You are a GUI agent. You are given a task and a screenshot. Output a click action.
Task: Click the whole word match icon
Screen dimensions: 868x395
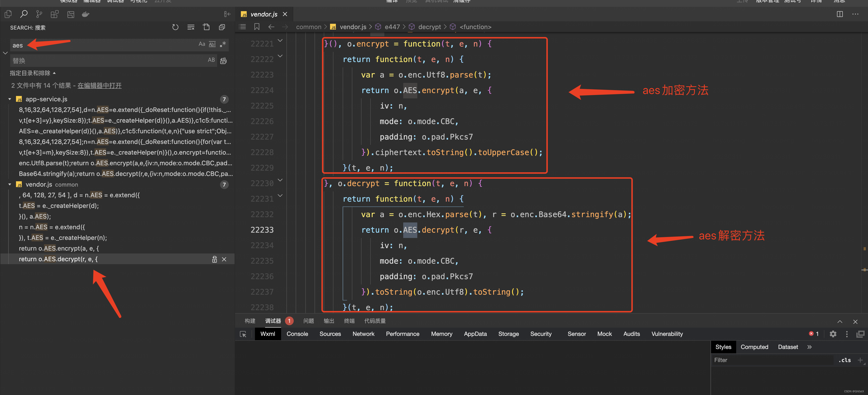coord(213,44)
